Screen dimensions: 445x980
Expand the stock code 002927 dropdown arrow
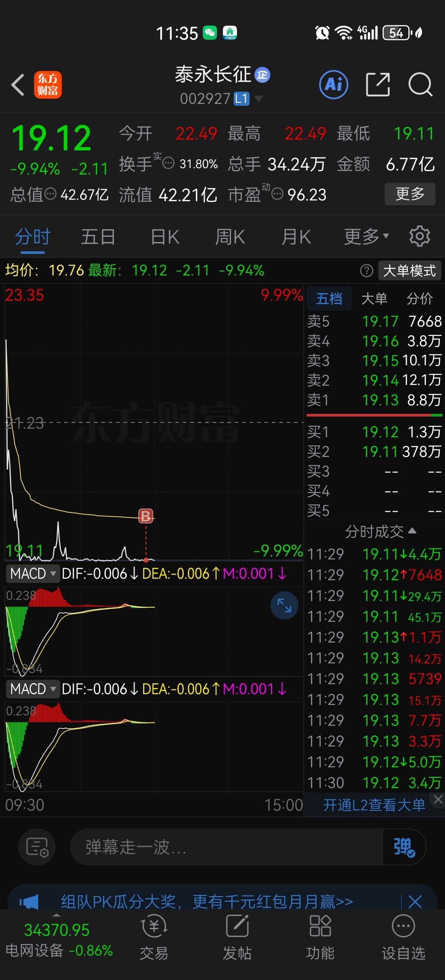(x=259, y=99)
